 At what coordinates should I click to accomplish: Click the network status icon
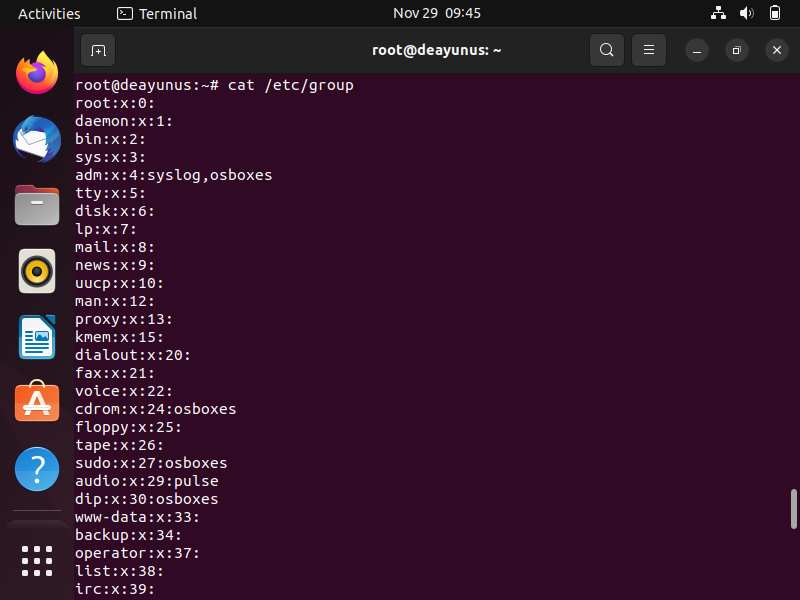[718, 13]
